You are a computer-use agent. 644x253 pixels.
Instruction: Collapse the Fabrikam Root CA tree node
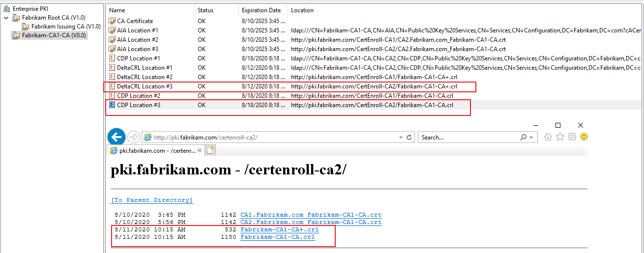6,18
